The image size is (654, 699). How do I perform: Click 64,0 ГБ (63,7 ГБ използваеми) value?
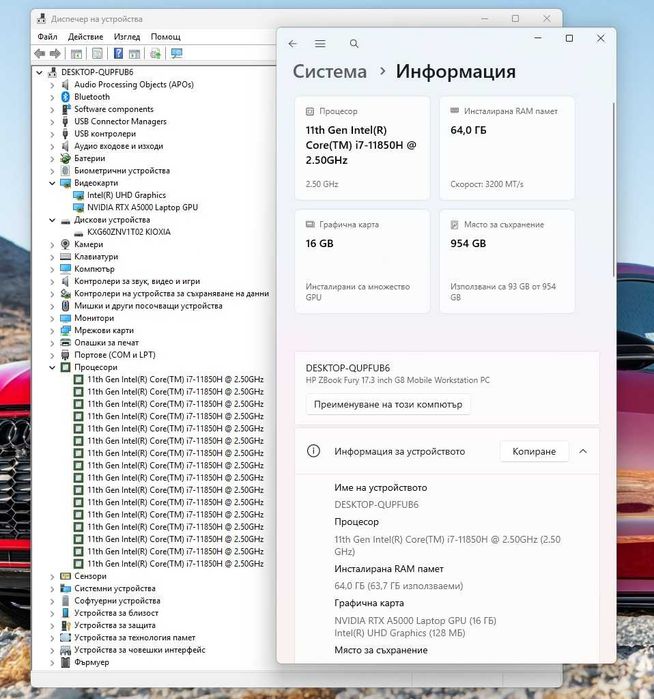pos(399,586)
